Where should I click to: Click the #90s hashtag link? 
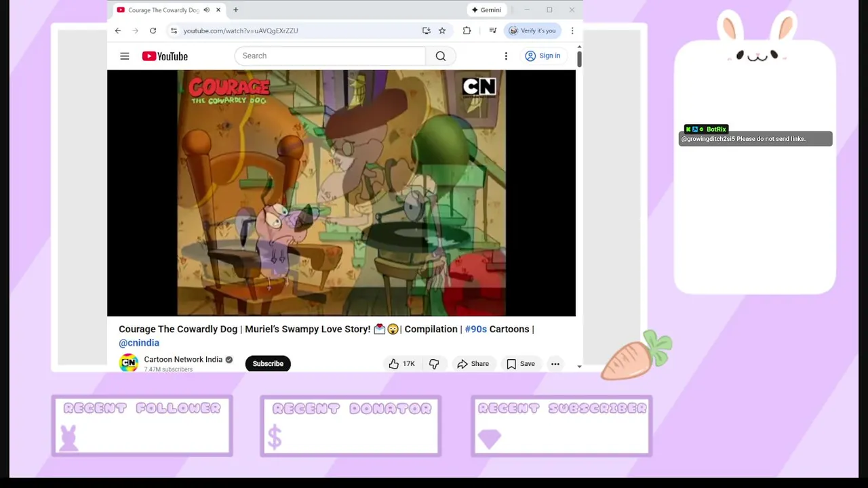[475, 329]
